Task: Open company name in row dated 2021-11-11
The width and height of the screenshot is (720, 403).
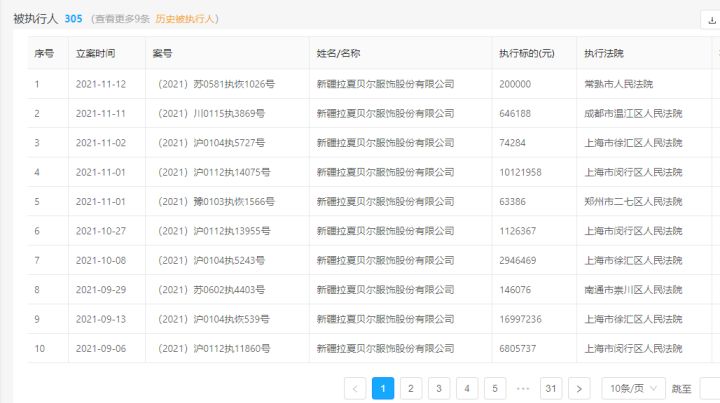Action: pyautogui.click(x=385, y=113)
